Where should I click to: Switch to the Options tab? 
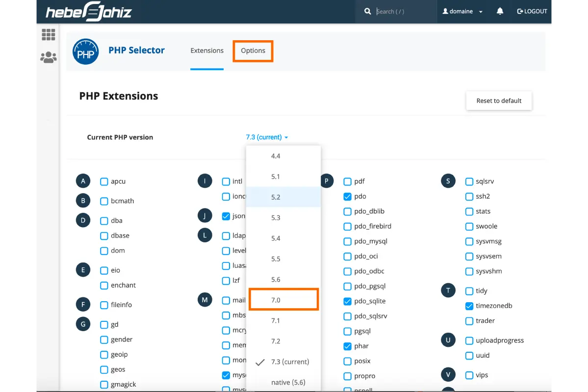(253, 51)
